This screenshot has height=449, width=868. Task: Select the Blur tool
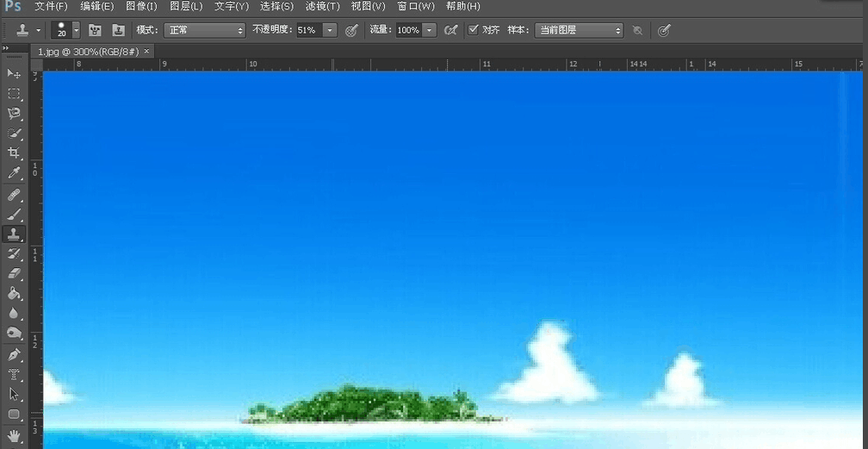tap(14, 313)
